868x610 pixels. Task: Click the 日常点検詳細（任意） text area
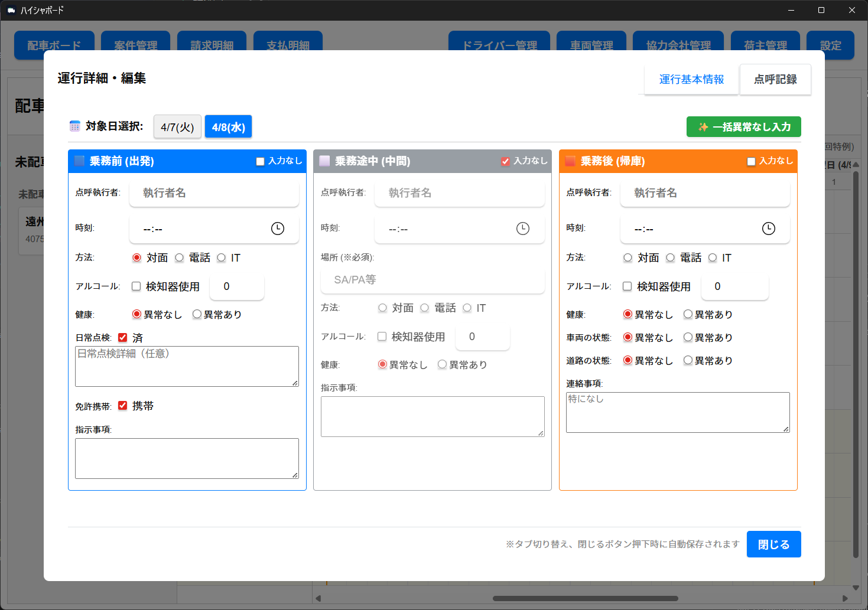[187, 367]
